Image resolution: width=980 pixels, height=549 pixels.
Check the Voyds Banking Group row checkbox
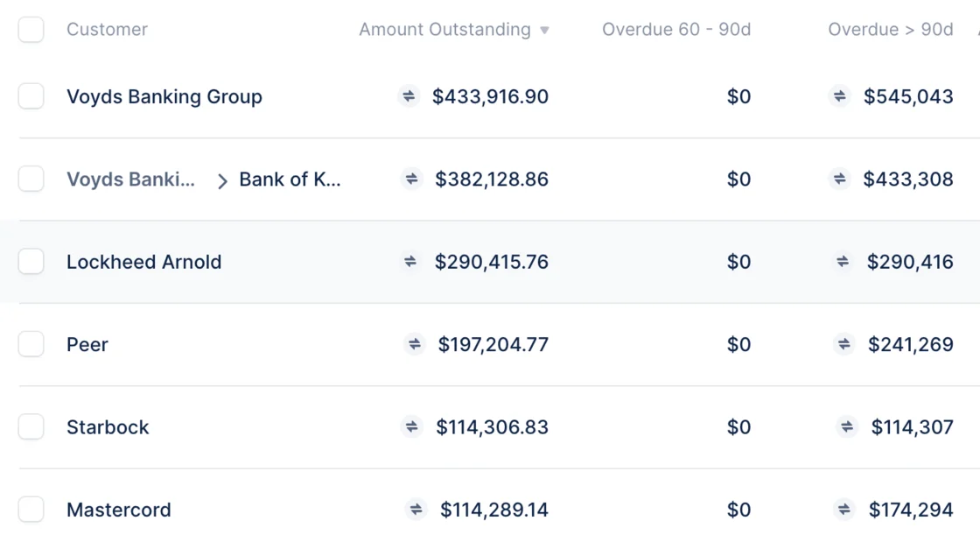coord(31,96)
